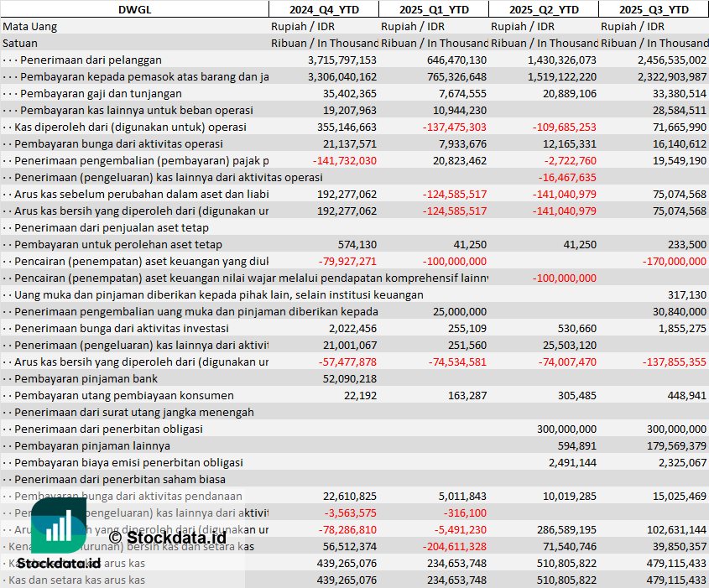This screenshot has width=709, height=588.
Task: Click value 448,941
Action: [x=687, y=395]
